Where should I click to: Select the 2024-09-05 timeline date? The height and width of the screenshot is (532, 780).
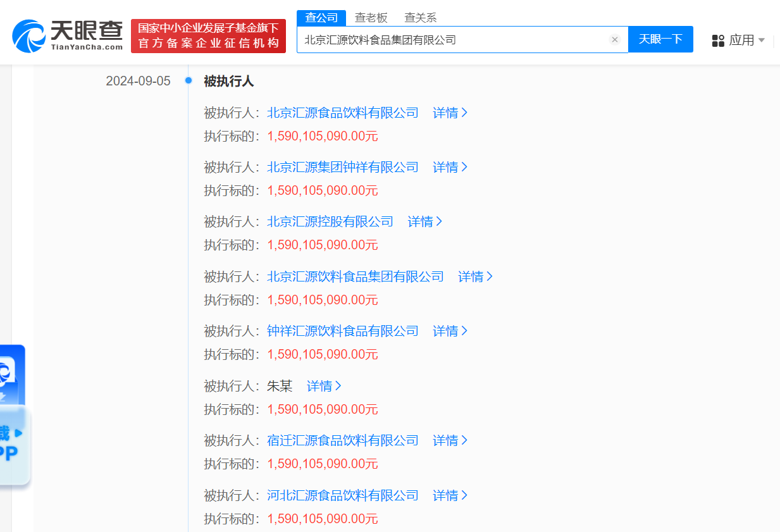(138, 82)
